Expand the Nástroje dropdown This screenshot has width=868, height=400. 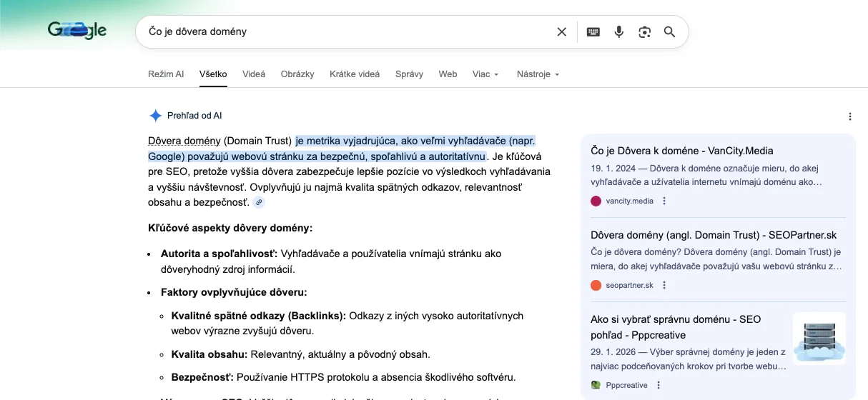pos(538,74)
